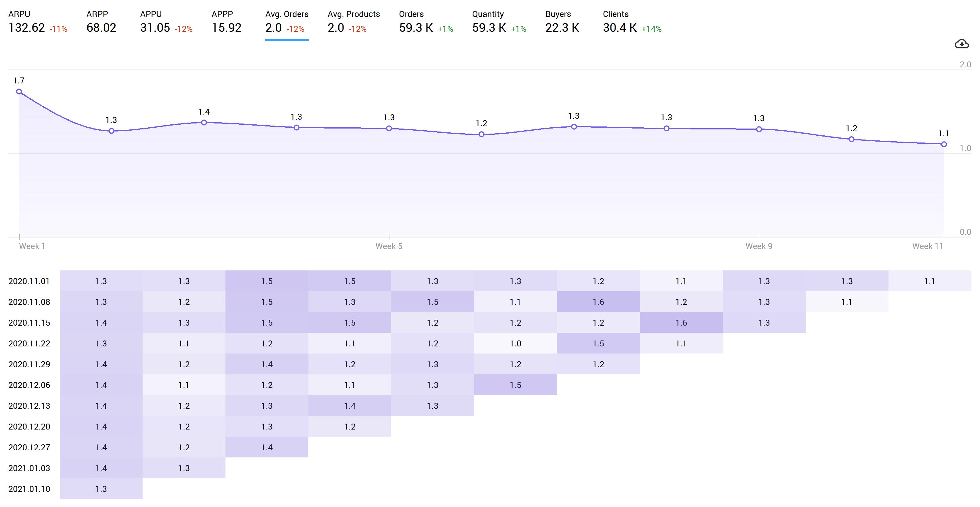This screenshot has height=507, width=980.
Task: Open the APPU metric tab
Action: pos(166,22)
